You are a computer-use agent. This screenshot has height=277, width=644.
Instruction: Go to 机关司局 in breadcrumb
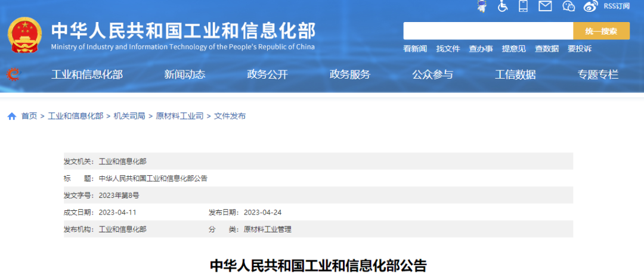129,116
